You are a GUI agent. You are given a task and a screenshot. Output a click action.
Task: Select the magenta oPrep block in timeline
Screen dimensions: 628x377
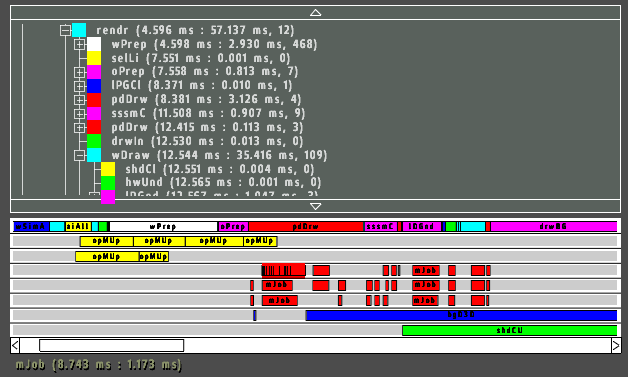[233, 226]
